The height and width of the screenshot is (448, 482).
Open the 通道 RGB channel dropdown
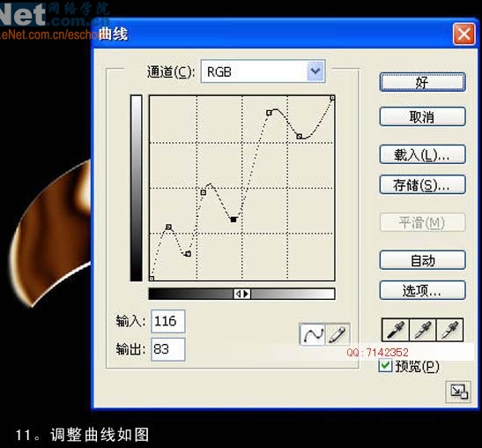pyautogui.click(x=263, y=71)
